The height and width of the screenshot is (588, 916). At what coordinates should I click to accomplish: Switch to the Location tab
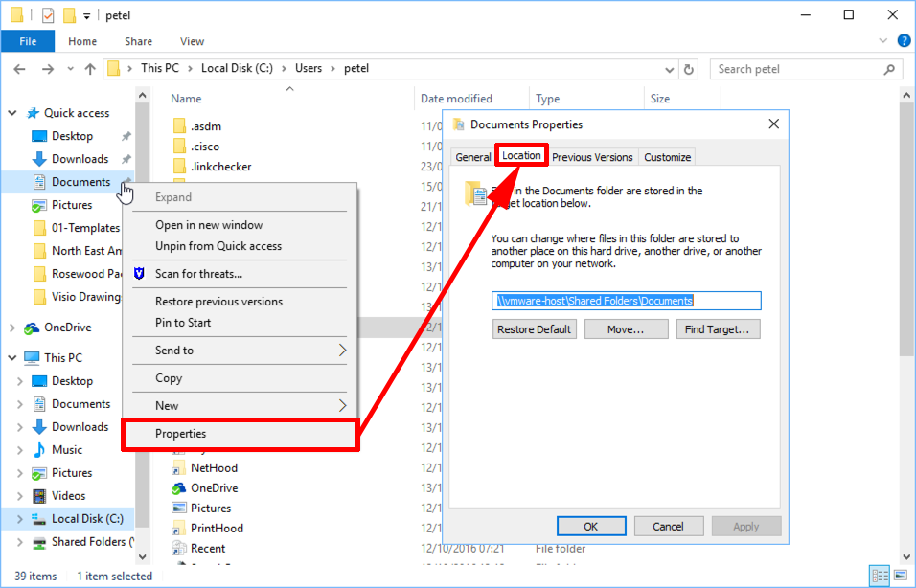point(520,154)
